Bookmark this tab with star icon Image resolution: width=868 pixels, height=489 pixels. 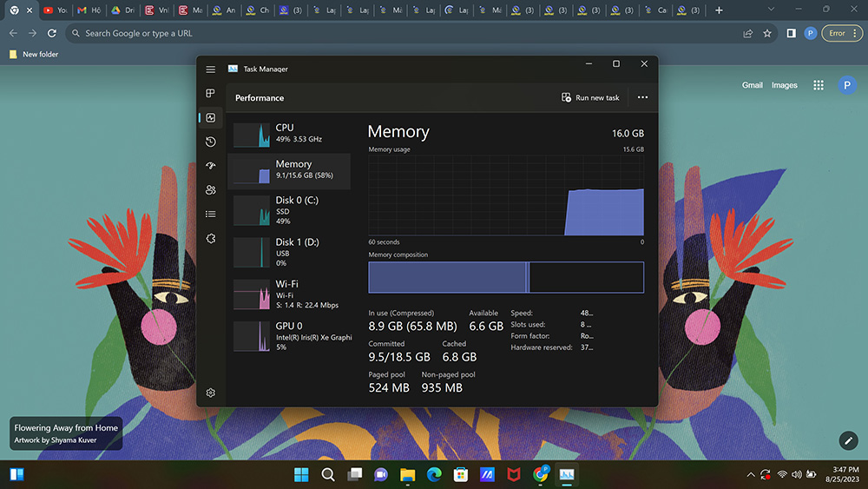pyautogui.click(x=767, y=33)
